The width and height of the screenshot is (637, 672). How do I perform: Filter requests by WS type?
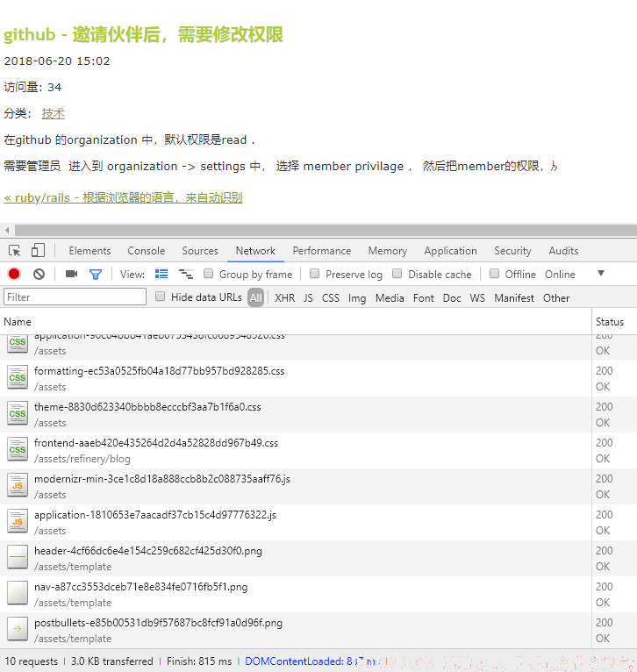tap(477, 298)
